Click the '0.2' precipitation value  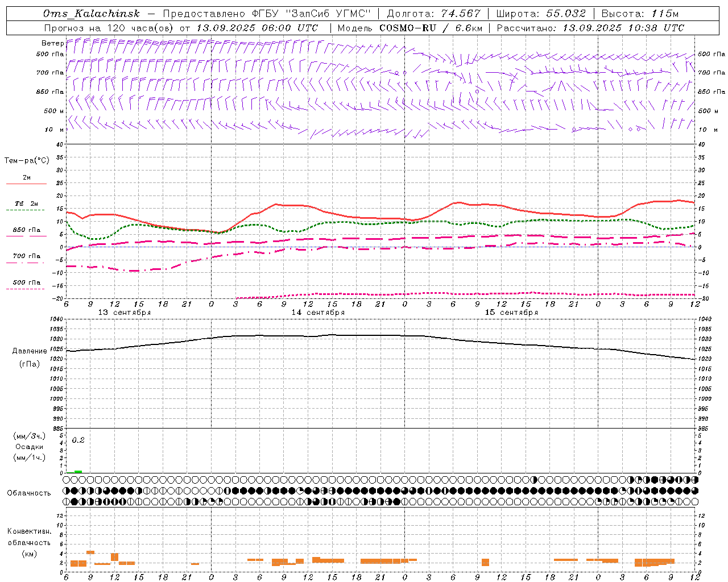pyautogui.click(x=78, y=440)
